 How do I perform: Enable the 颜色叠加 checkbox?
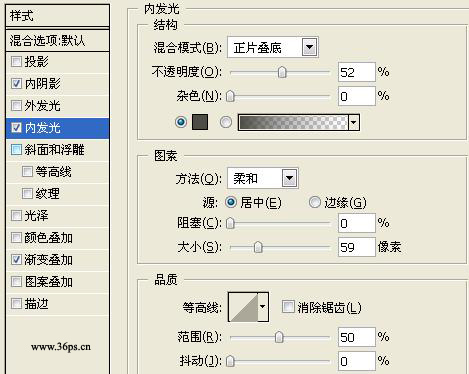16,238
